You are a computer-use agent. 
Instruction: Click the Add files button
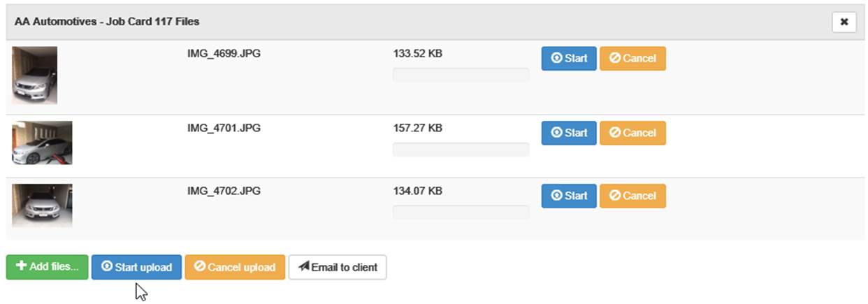(x=48, y=267)
